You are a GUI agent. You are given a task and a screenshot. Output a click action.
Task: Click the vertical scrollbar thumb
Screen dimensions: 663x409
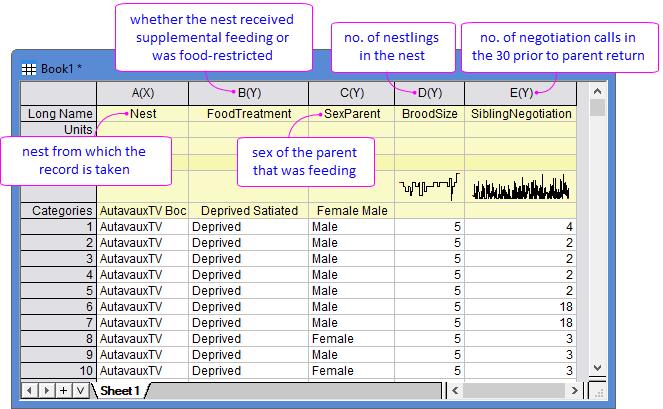[x=597, y=107]
